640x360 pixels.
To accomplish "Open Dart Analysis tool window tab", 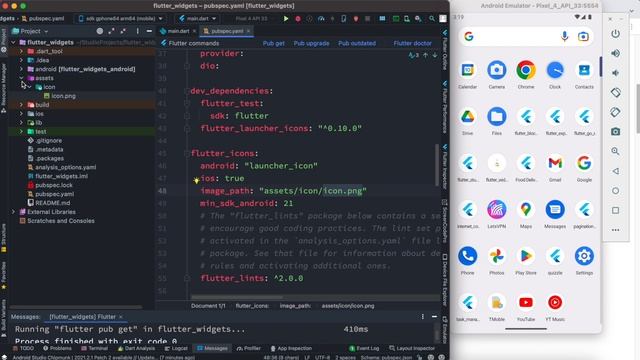I will [137, 348].
